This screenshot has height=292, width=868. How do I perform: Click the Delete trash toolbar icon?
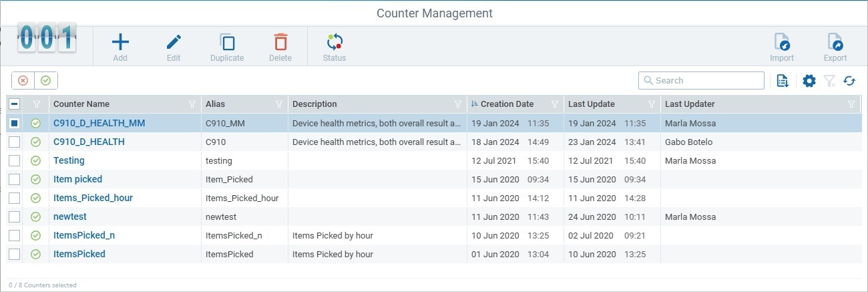[280, 42]
